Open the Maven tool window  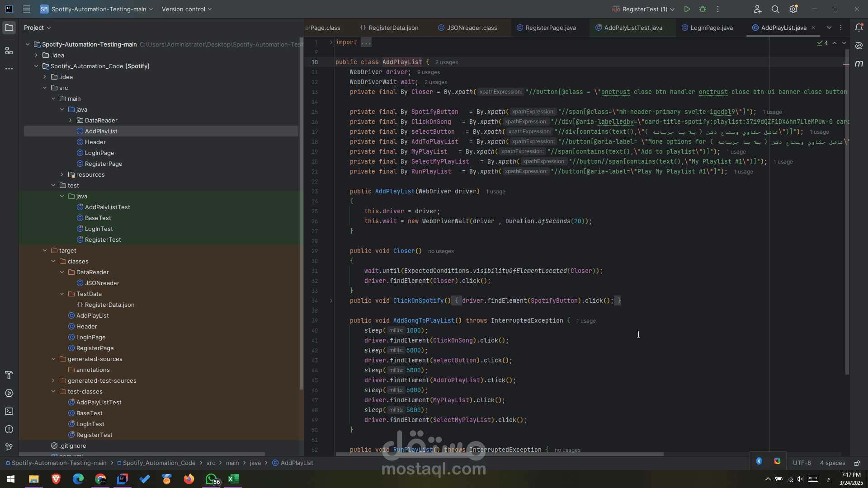(x=859, y=64)
